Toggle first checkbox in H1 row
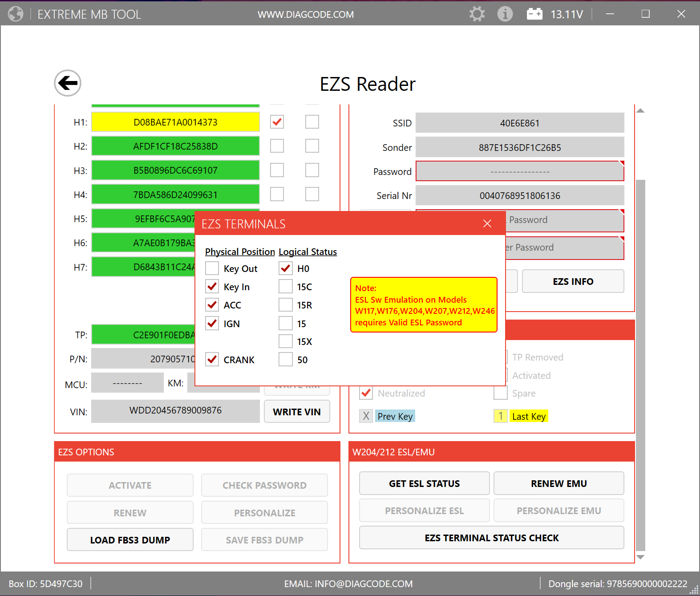The width and height of the screenshot is (700, 596). (x=277, y=122)
